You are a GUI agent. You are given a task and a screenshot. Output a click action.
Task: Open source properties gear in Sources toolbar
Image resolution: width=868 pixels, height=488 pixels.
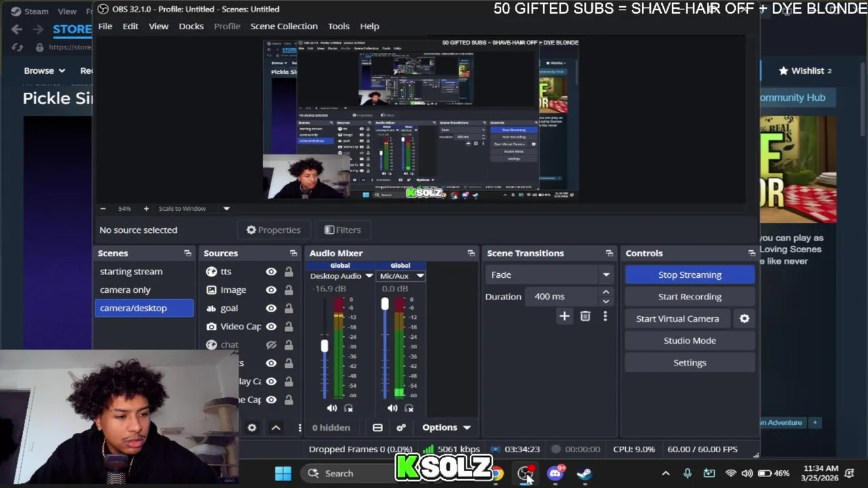252,428
